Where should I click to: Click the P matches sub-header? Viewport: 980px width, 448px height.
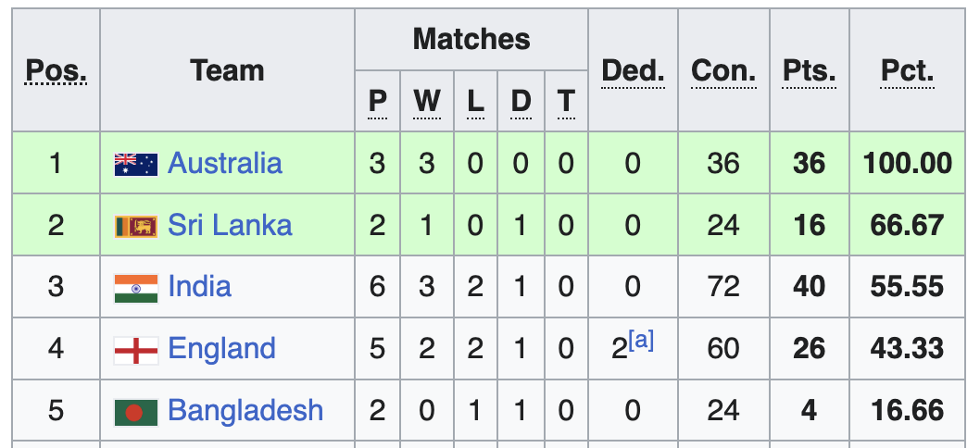[x=377, y=100]
